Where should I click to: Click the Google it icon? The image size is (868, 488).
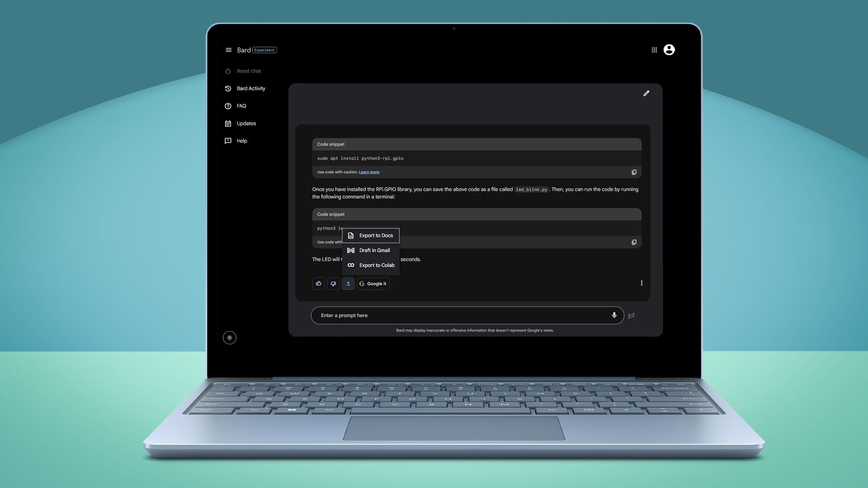pos(373,283)
